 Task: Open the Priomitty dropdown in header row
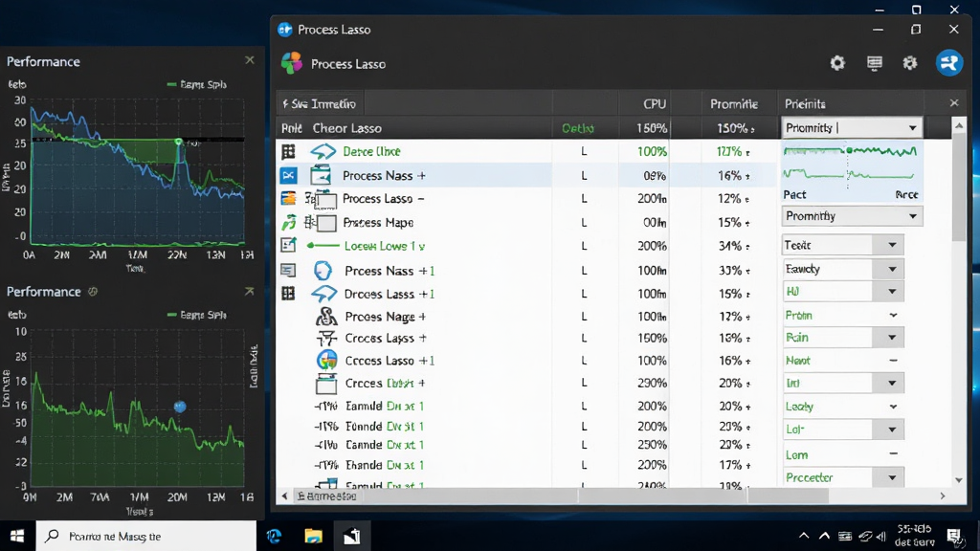(x=851, y=128)
